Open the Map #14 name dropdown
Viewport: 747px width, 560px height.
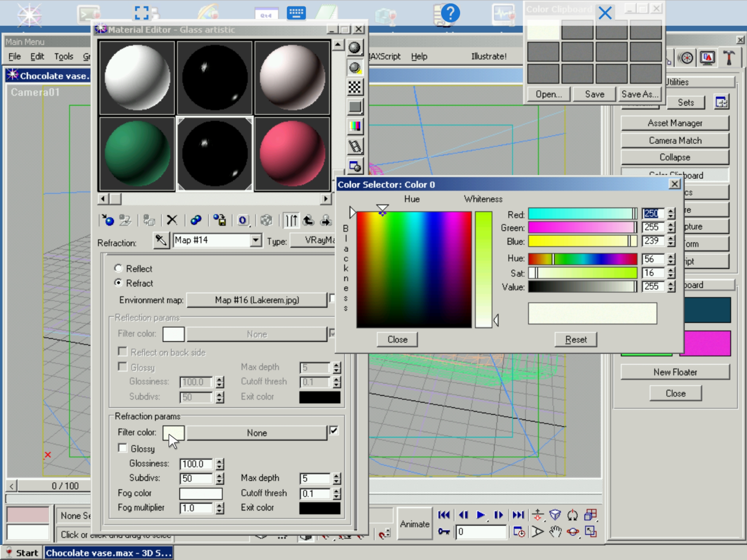tap(256, 240)
